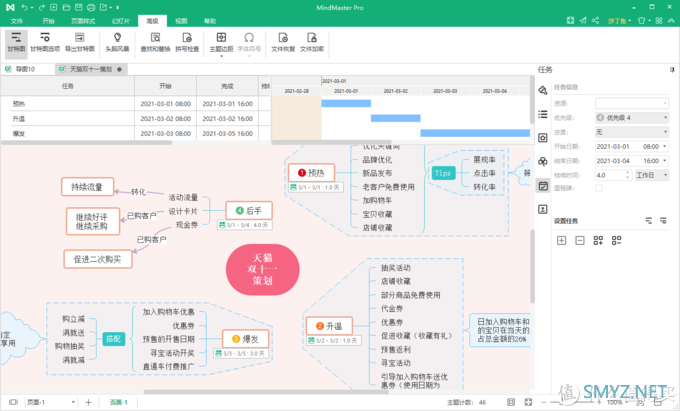This screenshot has width=680, height=411.
Task: Run 拼写检查 spell check
Action: [x=187, y=43]
